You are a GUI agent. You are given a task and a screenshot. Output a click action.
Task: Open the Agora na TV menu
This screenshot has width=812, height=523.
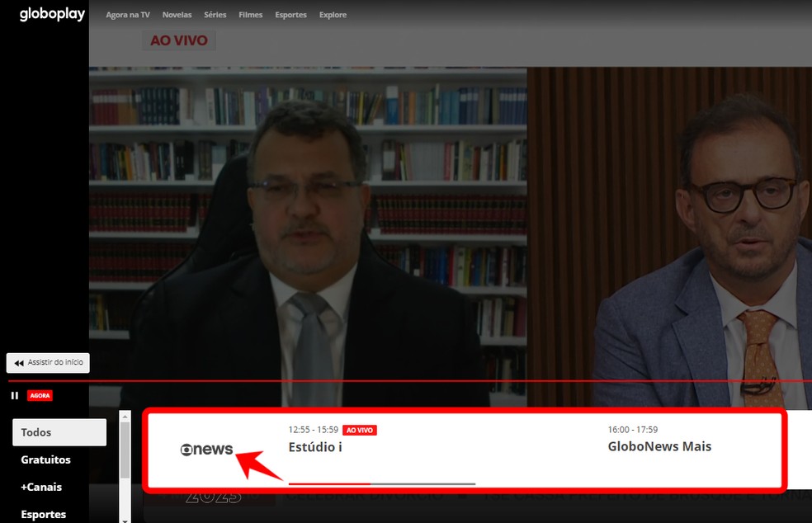coord(128,15)
